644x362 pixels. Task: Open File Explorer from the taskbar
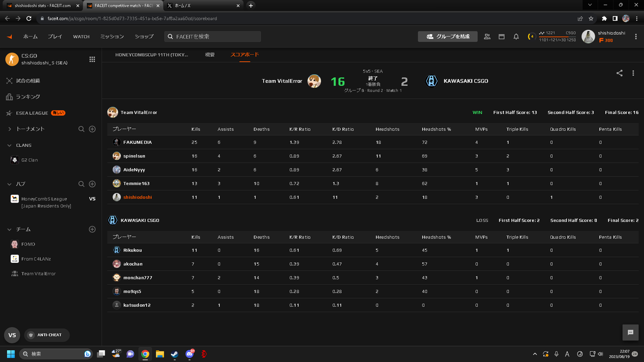coord(160,354)
